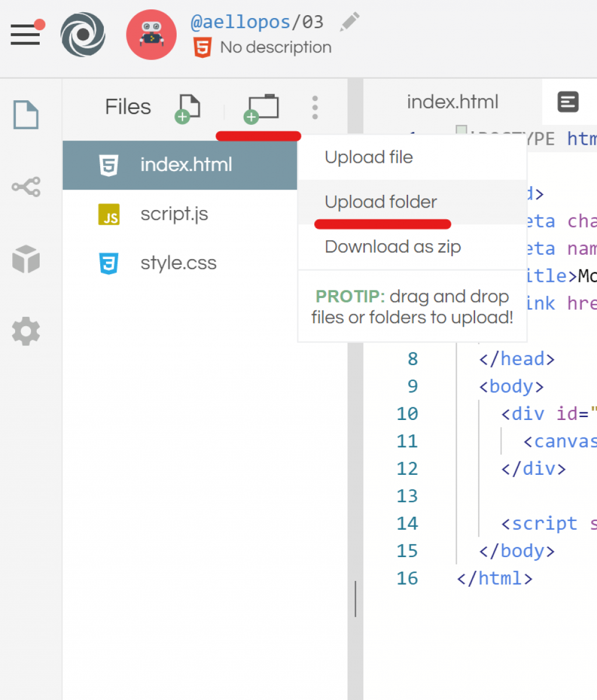Open script.js in file tree
Viewport: 597px width, 700px height.
[x=174, y=214]
